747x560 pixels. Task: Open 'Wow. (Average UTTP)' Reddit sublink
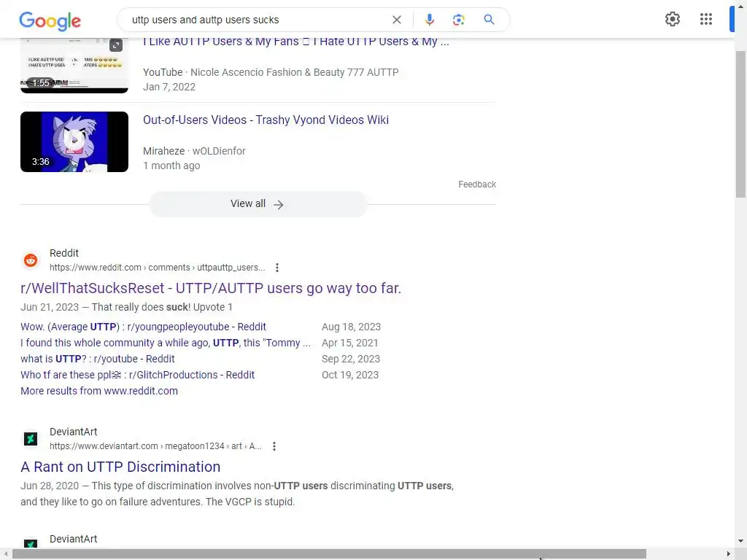pos(143,327)
